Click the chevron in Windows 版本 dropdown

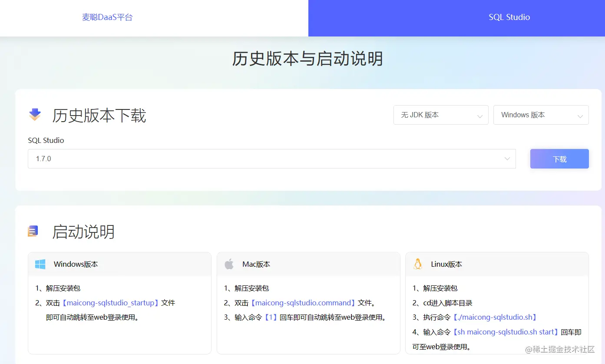point(580,116)
